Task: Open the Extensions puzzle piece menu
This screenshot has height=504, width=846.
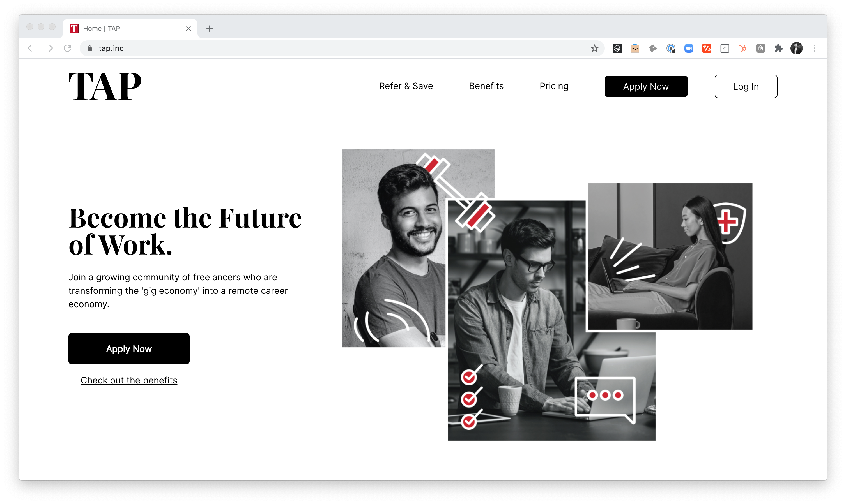Action: pyautogui.click(x=778, y=48)
